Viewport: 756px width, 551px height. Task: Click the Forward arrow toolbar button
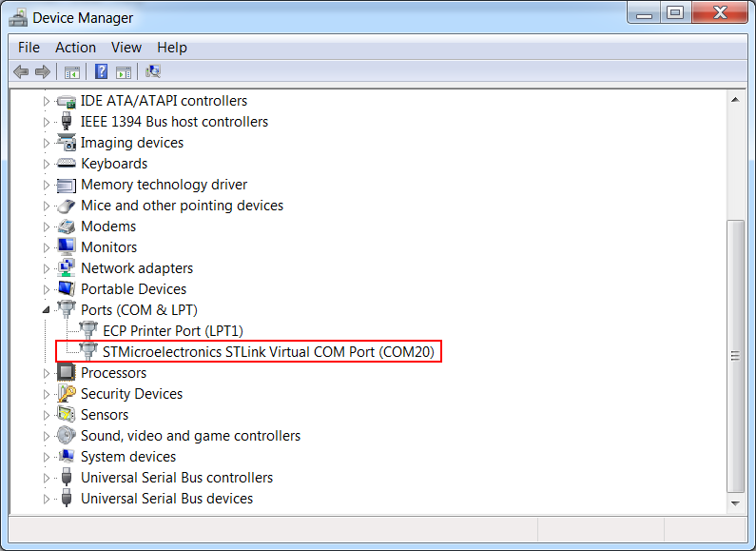tap(42, 71)
